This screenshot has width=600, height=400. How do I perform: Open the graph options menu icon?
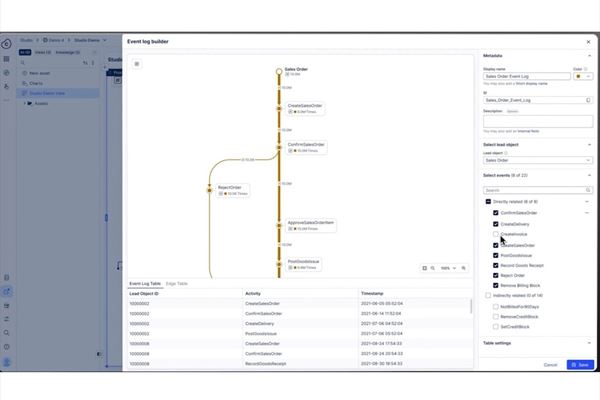click(x=137, y=64)
